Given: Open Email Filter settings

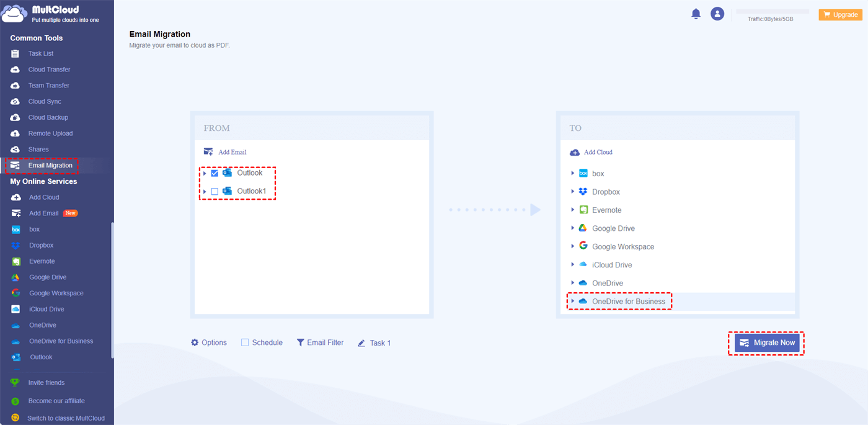Looking at the screenshot, I should (x=320, y=342).
